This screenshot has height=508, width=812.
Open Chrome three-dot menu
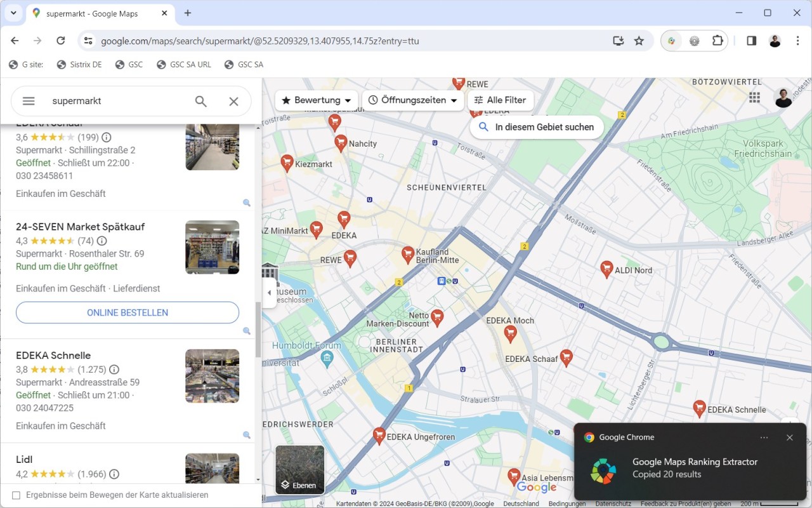click(x=797, y=41)
